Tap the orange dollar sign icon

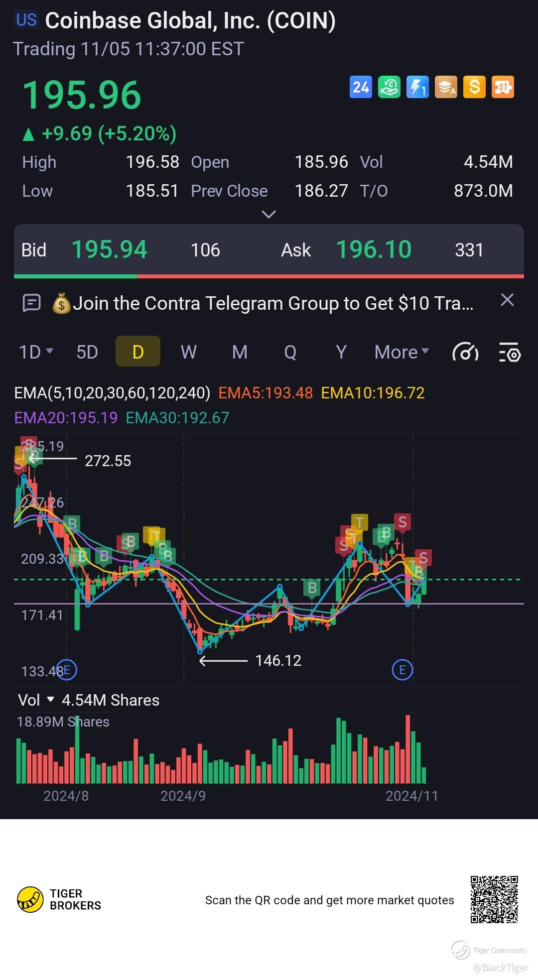(x=474, y=87)
